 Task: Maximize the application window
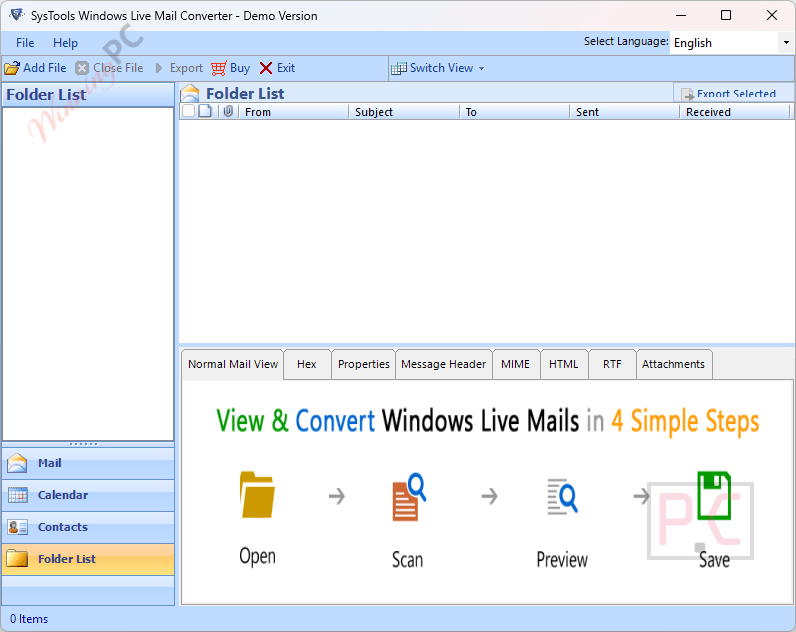(726, 15)
